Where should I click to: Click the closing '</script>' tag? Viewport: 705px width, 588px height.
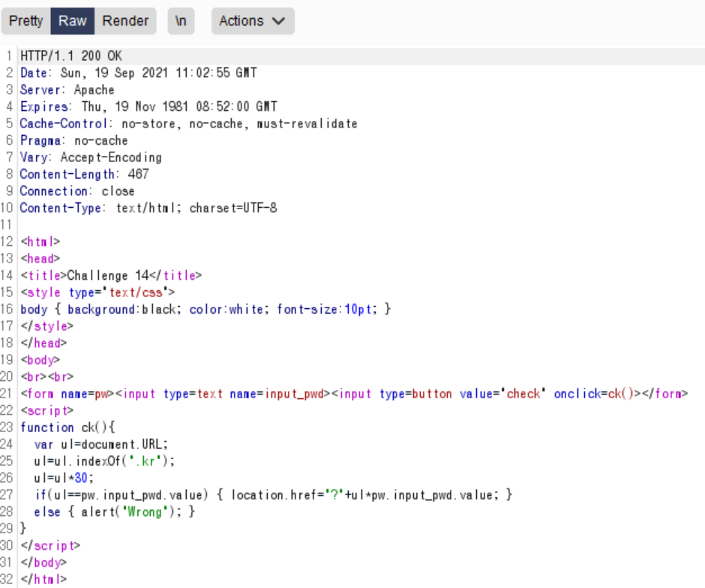pyautogui.click(x=50, y=546)
